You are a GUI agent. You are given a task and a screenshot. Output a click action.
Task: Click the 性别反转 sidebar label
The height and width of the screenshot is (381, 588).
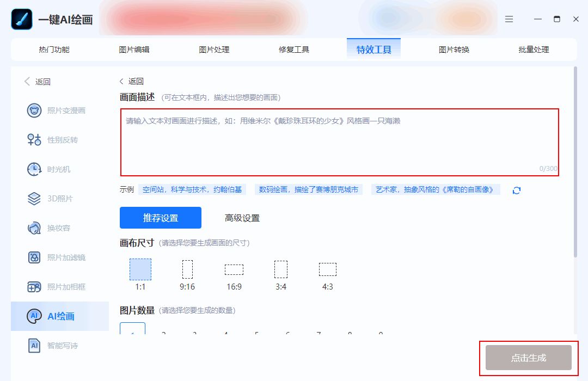[62, 140]
